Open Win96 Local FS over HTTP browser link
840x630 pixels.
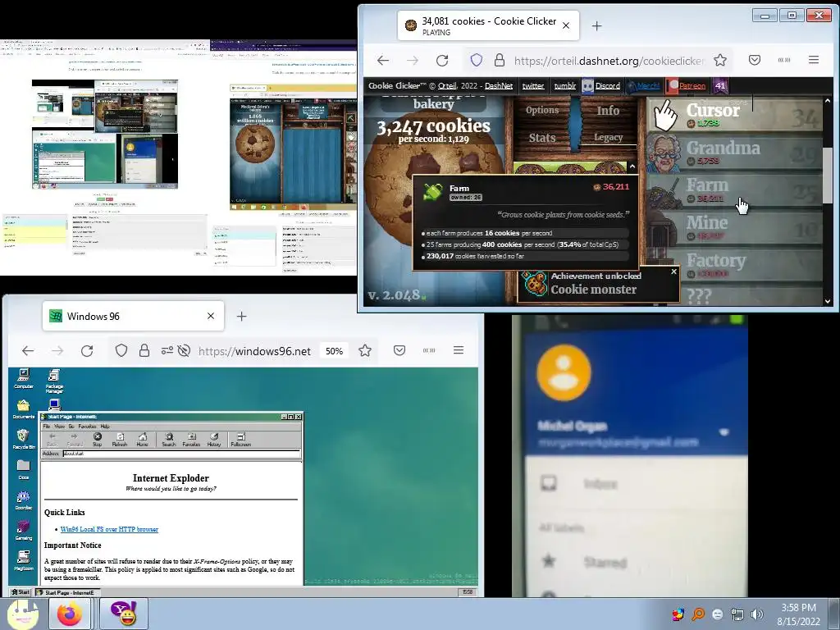[x=109, y=529]
